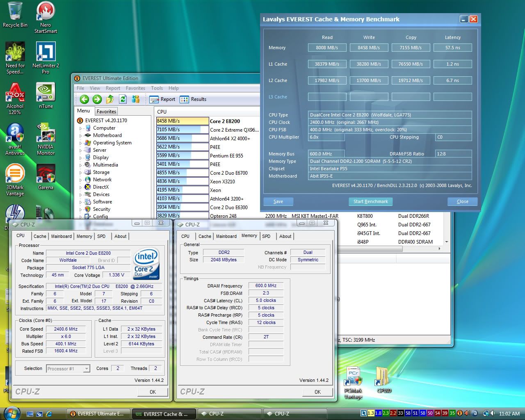Viewport: 525px width, 420px height.
Task: Switch to the SPD tab in memory CPU-Z window
Action: point(266,236)
